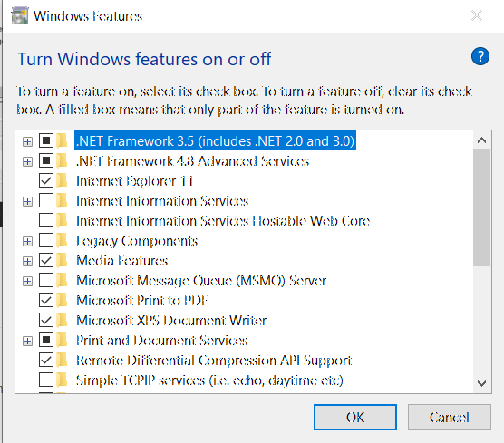Expand the Microsoft Message Queue (MSMQ) Server node
Viewport: 504px width, 443px height.
tap(27, 282)
